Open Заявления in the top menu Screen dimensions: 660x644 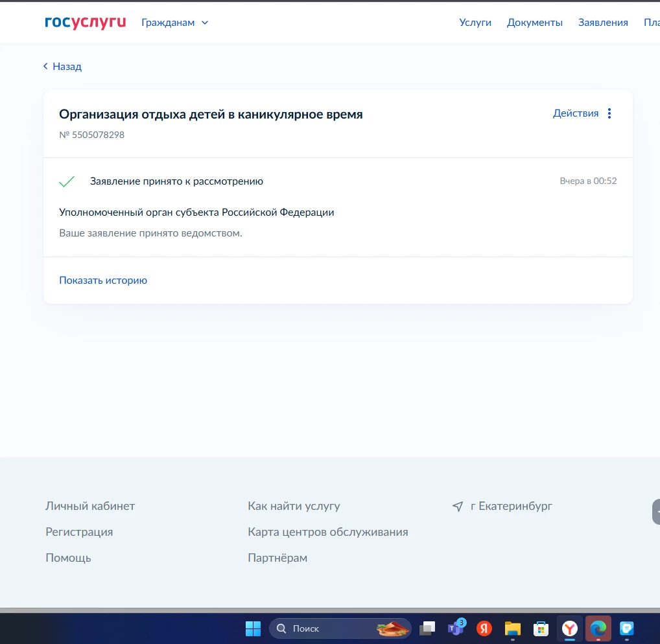tap(603, 23)
